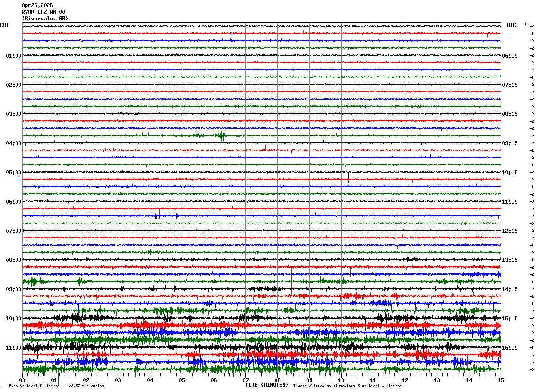The image size is (536, 392).
Task: Select the 10:00 CDT row label
Action: point(13,319)
